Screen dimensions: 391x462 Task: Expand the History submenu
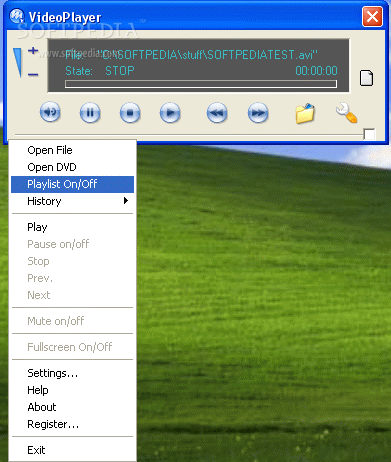[x=72, y=201]
